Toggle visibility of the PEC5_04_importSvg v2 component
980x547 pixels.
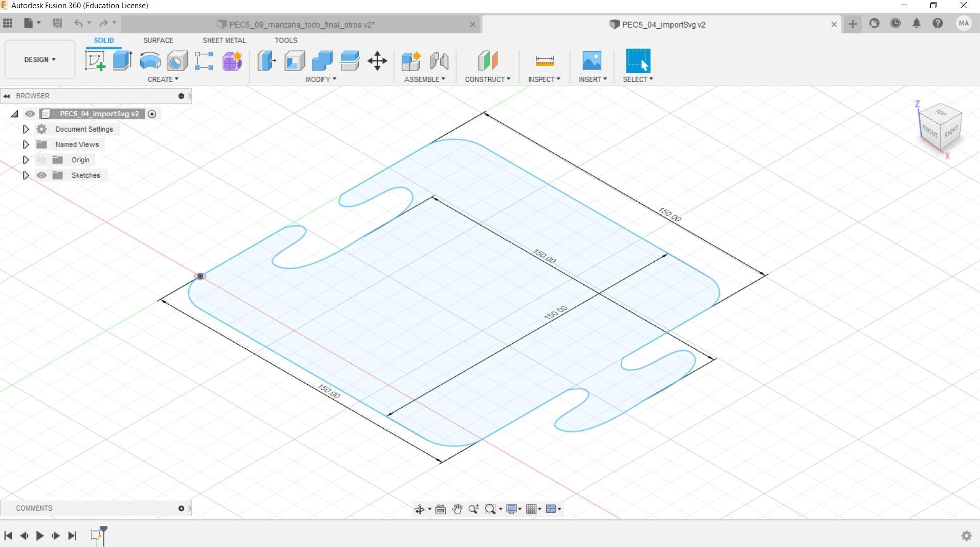click(x=30, y=114)
